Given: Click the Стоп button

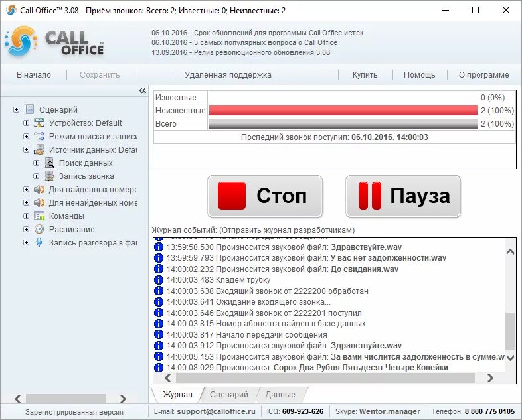Looking at the screenshot, I should point(265,196).
